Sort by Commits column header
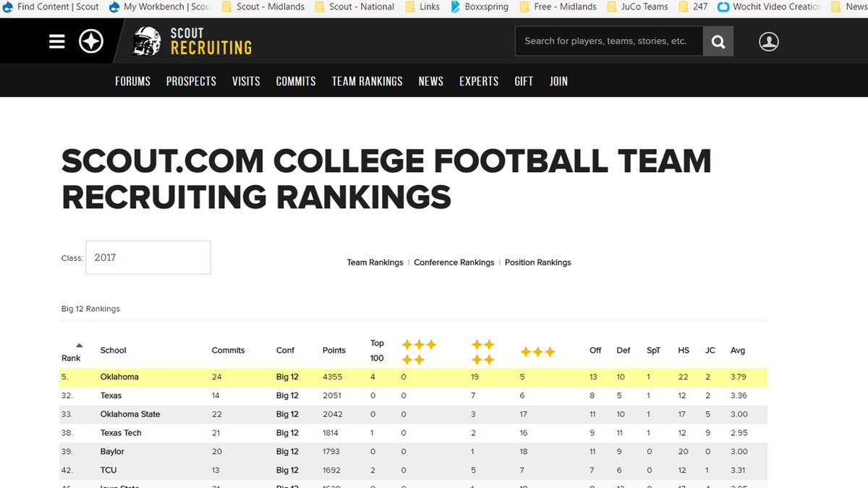The width and height of the screenshot is (868, 488). pos(229,351)
